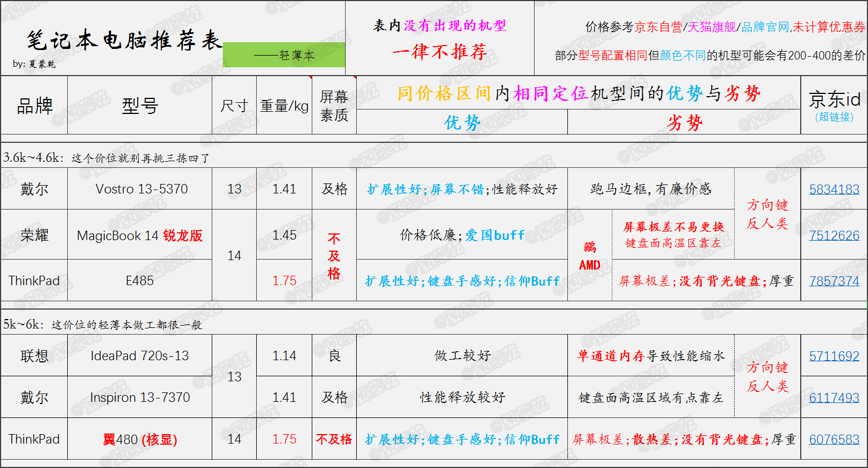Select the 性能释放较好 cell

click(462, 397)
